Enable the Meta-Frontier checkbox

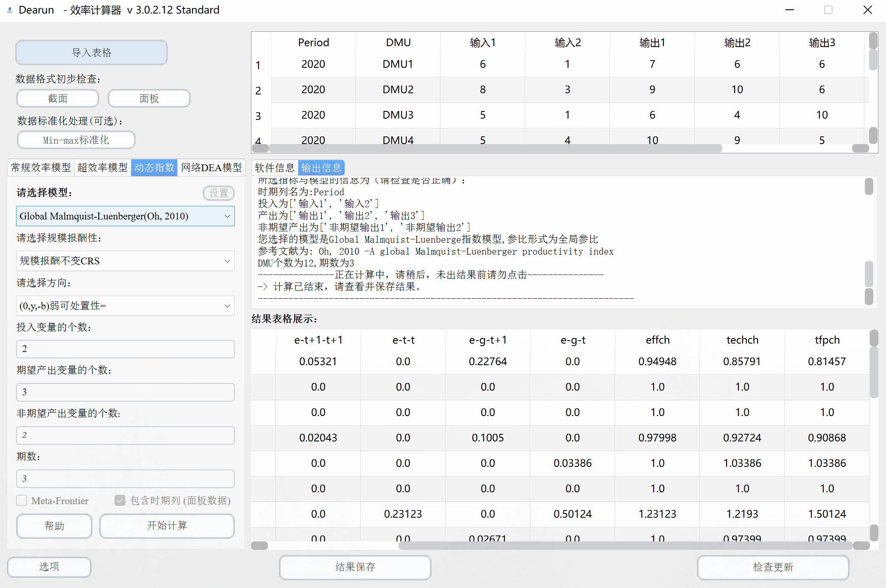pos(22,500)
